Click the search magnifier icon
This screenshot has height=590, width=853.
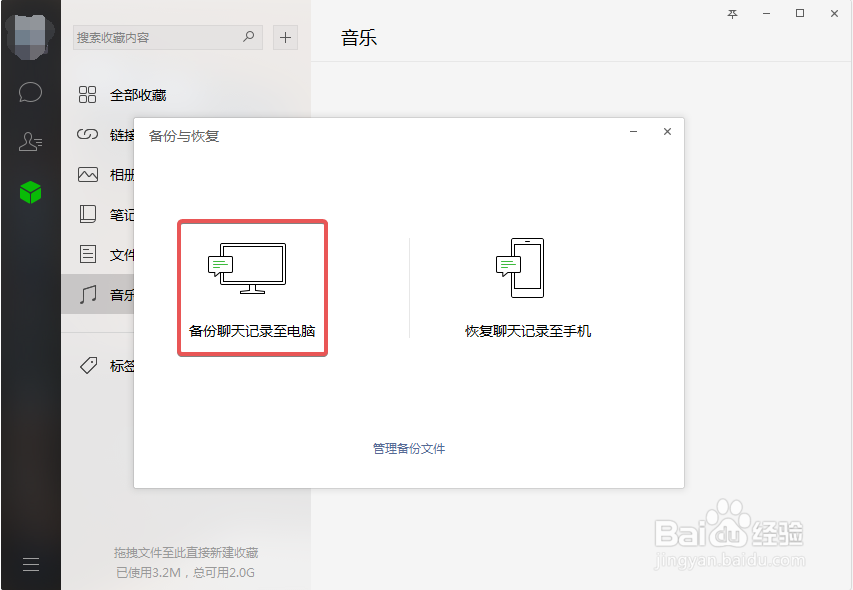[249, 37]
